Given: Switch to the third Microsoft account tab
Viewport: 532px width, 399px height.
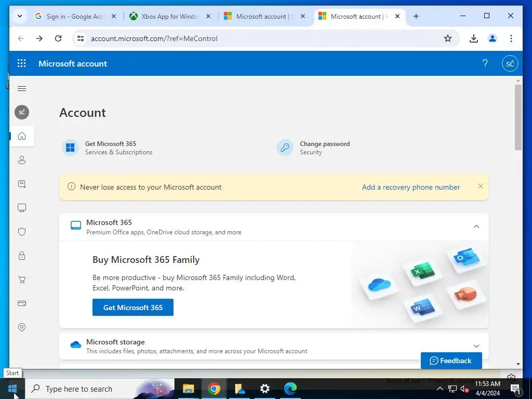Looking at the screenshot, I should click(x=265, y=16).
